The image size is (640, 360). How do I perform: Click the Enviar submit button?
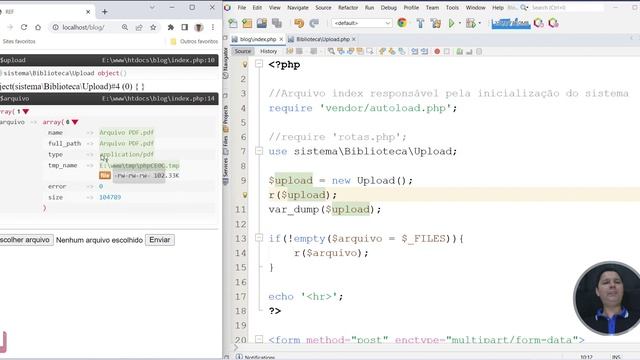point(160,240)
